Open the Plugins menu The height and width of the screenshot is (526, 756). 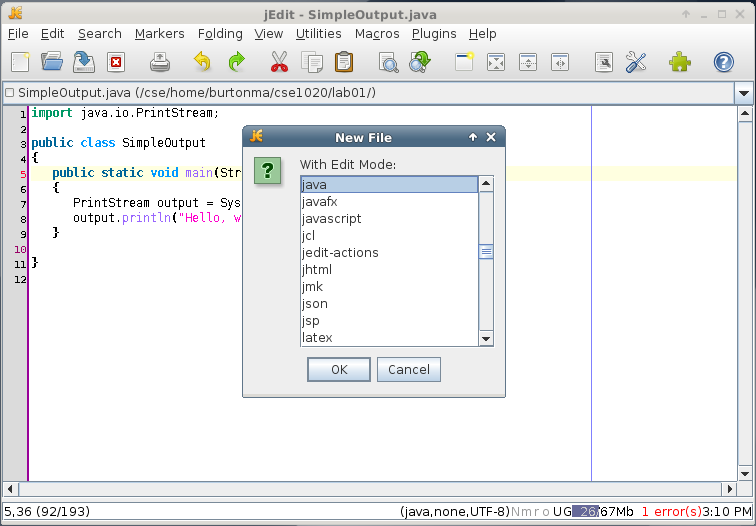coord(434,34)
